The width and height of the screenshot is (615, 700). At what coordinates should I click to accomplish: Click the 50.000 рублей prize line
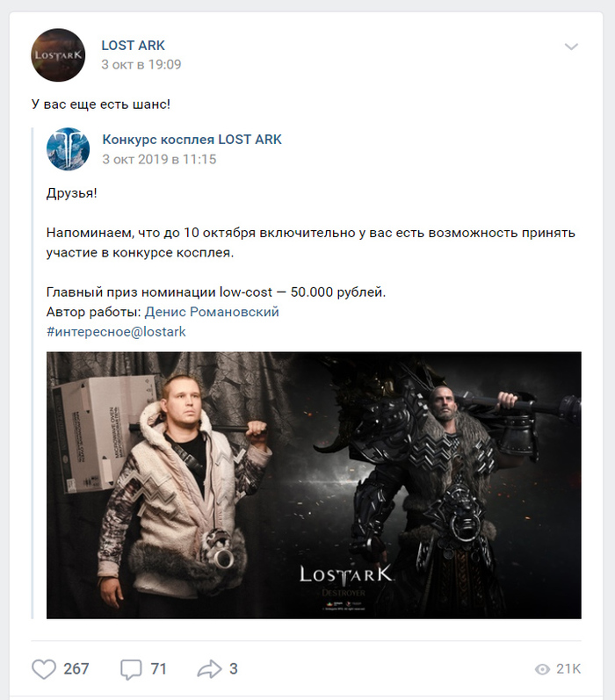(x=216, y=292)
